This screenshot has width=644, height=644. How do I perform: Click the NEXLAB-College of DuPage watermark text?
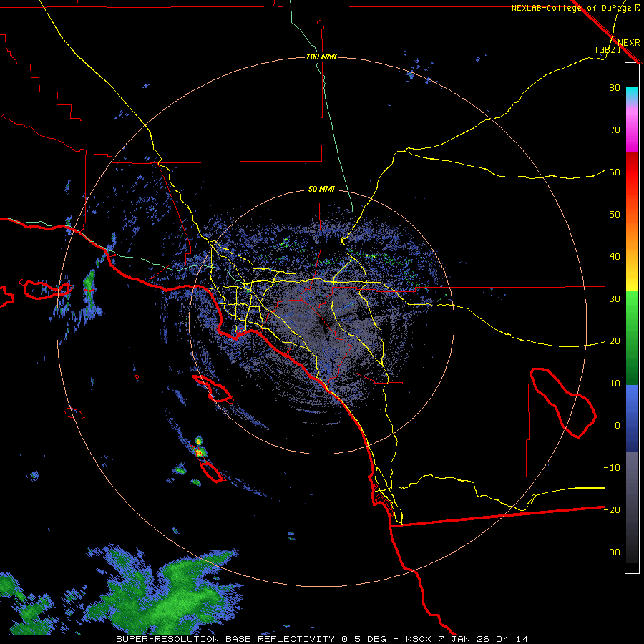point(575,8)
